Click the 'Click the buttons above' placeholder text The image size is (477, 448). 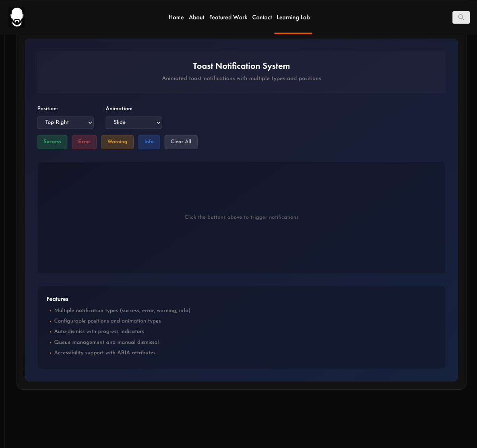(242, 217)
